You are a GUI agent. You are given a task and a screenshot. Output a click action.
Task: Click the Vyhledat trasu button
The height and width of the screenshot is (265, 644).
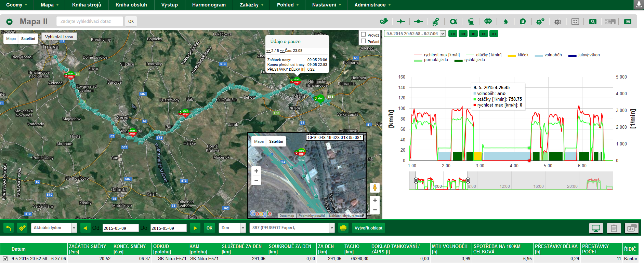pos(59,37)
